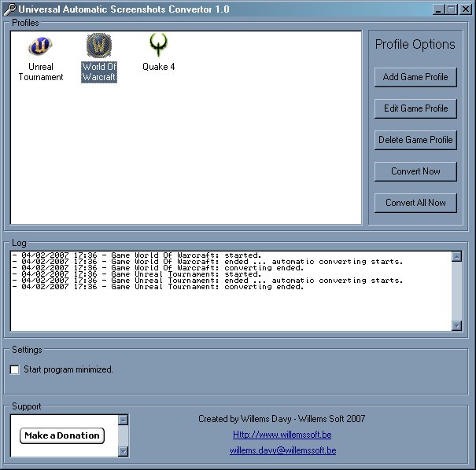Viewport: 476px width, 470px height.
Task: Minimize the Screenshots Convertor window
Action: point(438,9)
